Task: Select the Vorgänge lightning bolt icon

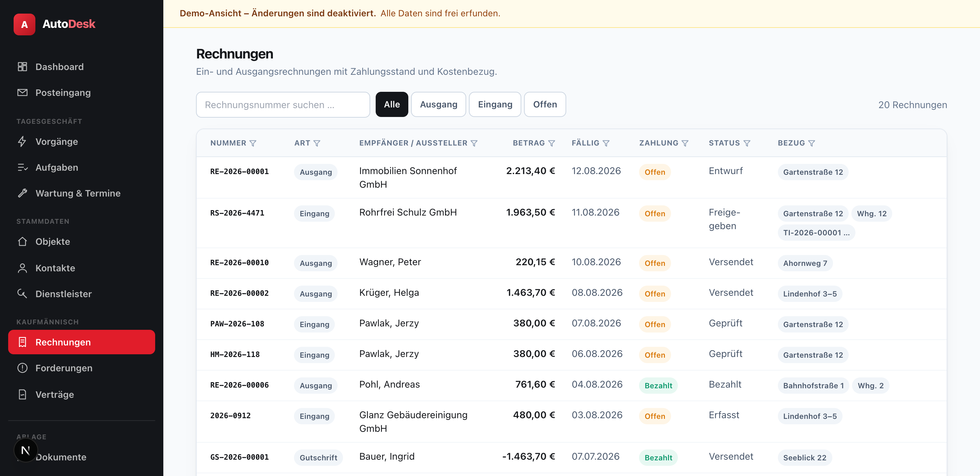Action: pyautogui.click(x=22, y=141)
